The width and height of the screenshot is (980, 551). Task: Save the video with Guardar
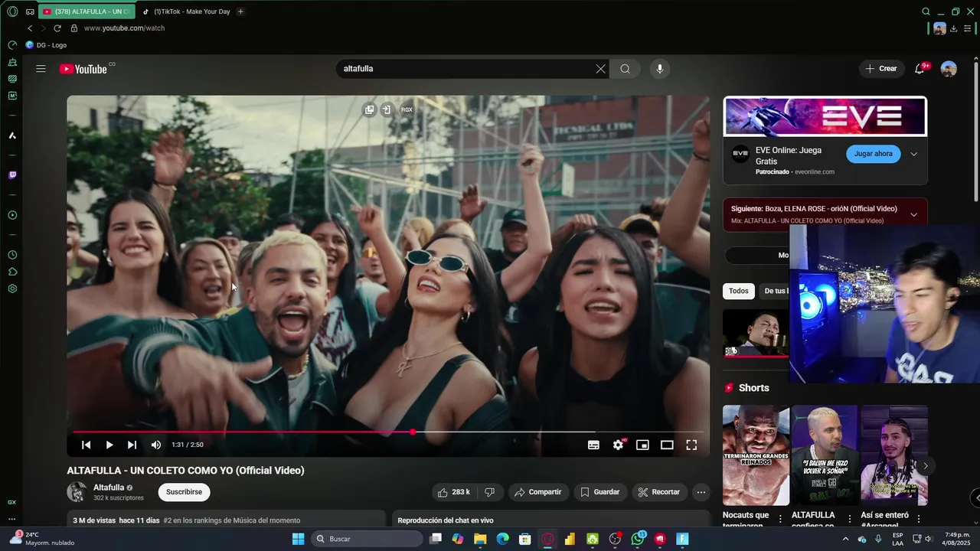coord(600,492)
